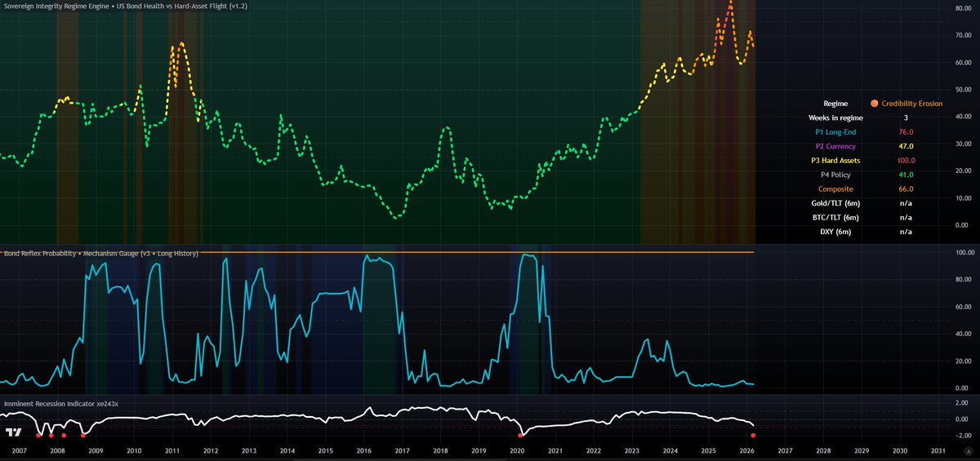The width and height of the screenshot is (980, 461).
Task: Click the red recession dot near 2020
Action: [520, 436]
